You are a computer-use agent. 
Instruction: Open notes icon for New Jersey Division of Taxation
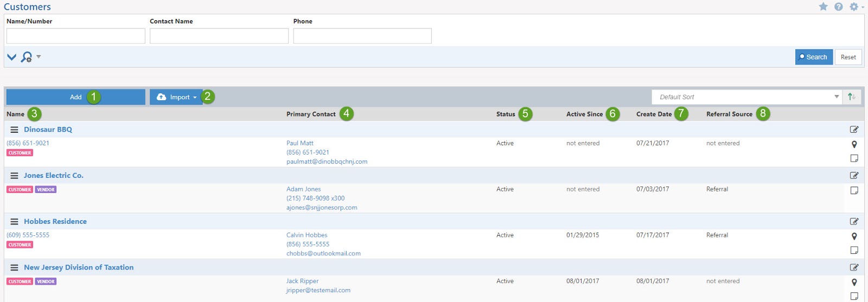click(x=854, y=296)
